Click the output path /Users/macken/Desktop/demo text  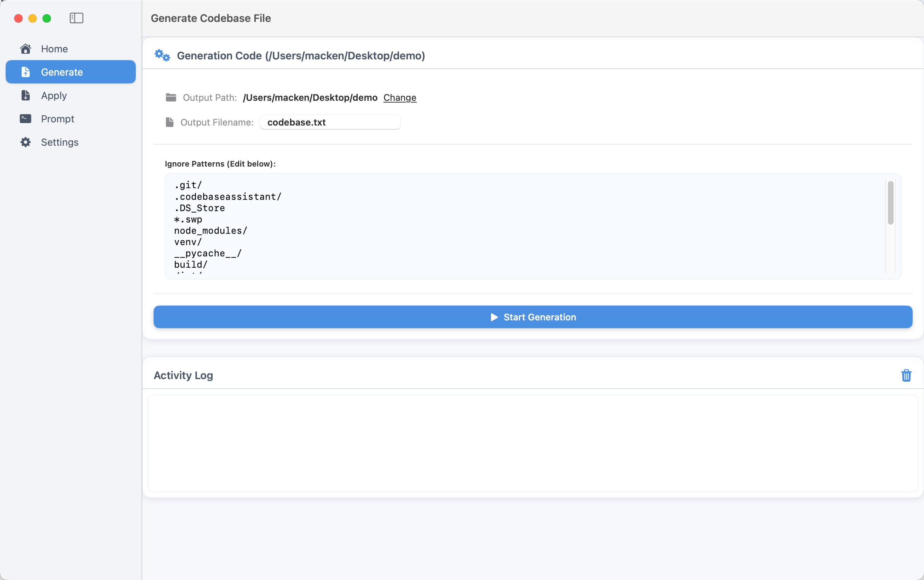click(310, 98)
